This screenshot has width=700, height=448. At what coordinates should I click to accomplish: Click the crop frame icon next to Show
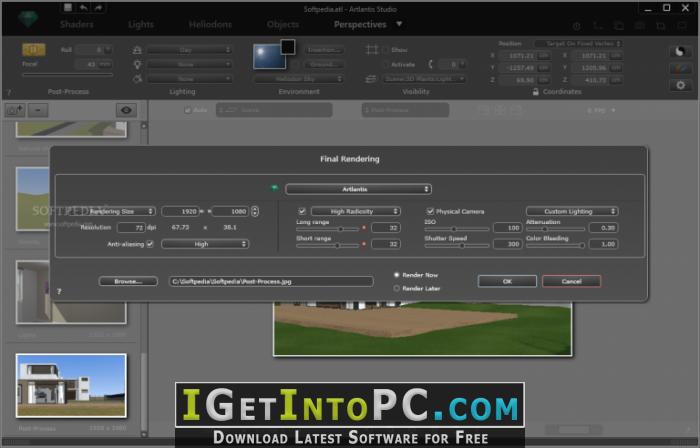pos(372,50)
